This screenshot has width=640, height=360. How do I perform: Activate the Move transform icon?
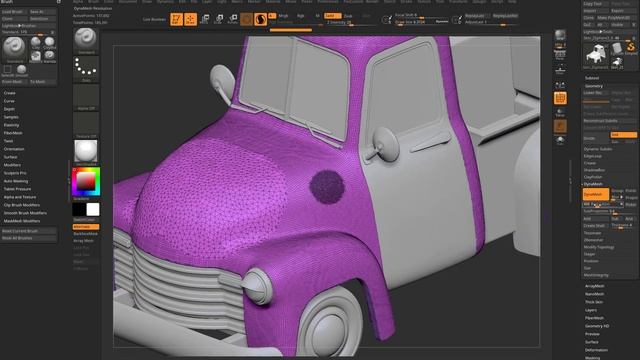[x=204, y=19]
